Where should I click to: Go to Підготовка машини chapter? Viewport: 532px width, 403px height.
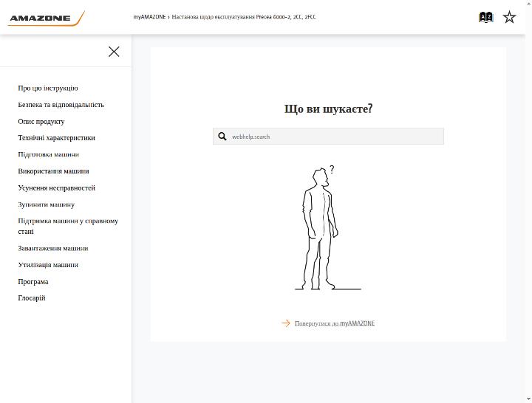point(49,154)
